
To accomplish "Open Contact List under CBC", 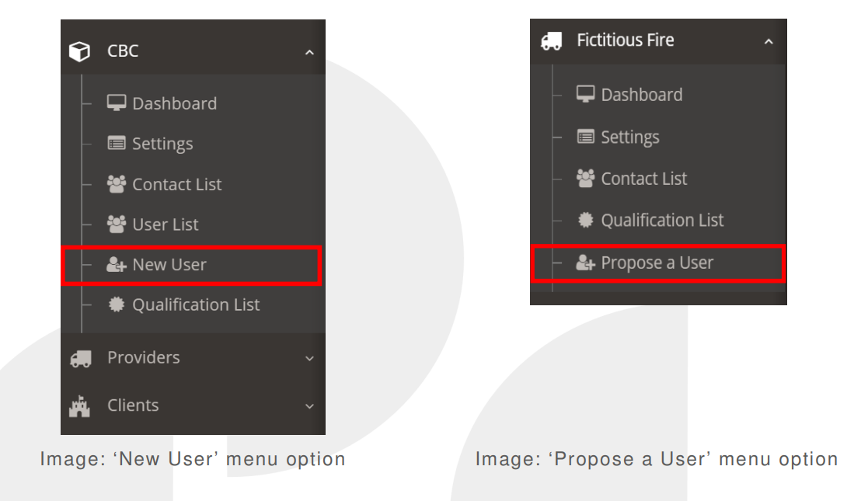I will (176, 184).
